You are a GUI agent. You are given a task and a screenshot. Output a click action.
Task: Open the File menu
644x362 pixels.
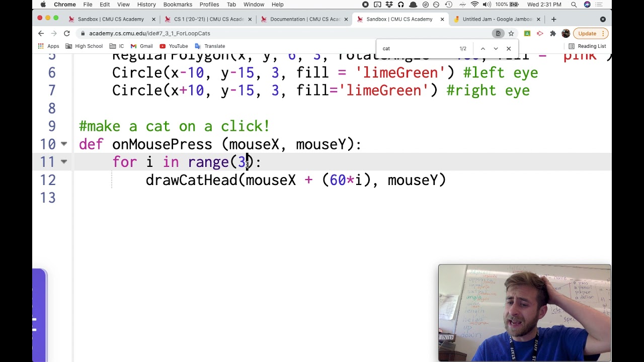click(x=88, y=5)
